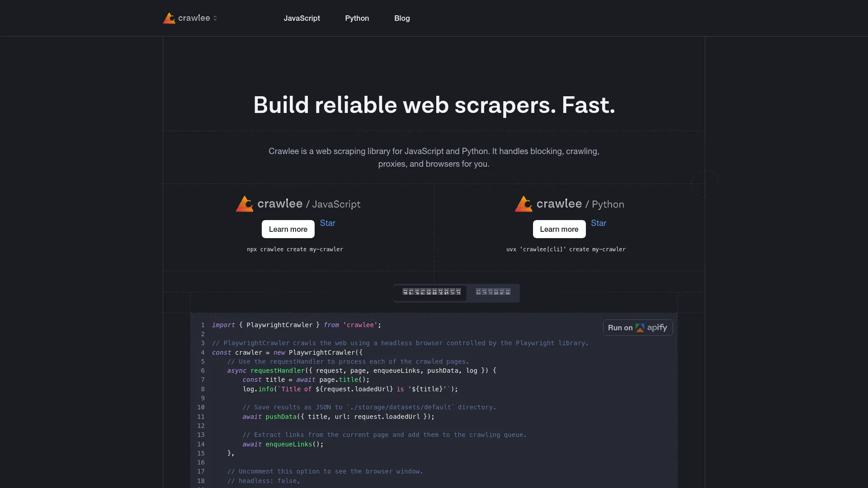Open the Python navigation item
Screen dimensions: 868x488
point(357,18)
